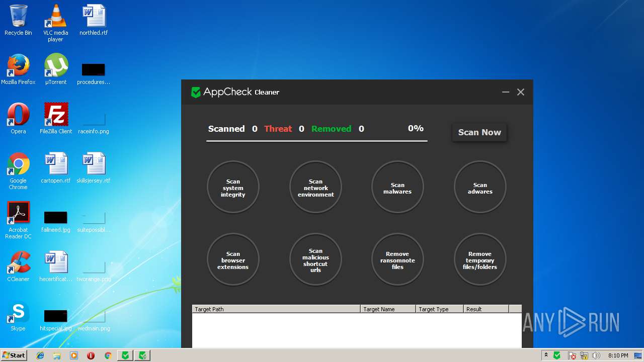Screen dimensions: 644x362
Task: Select the CCleaner desktop shortcut
Action: click(x=18, y=266)
